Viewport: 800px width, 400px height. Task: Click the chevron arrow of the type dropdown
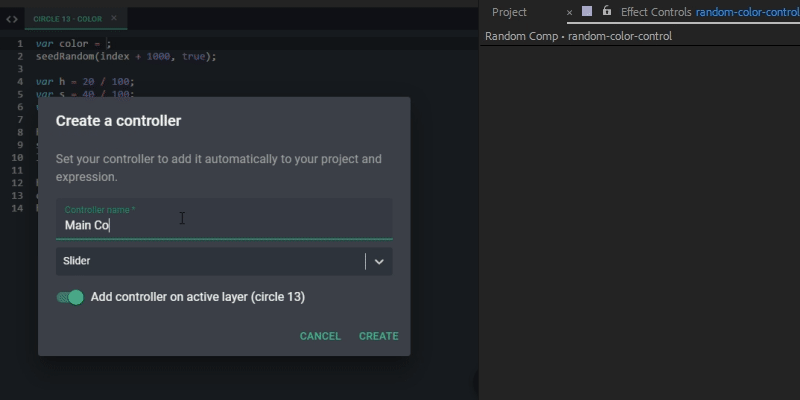point(379,261)
